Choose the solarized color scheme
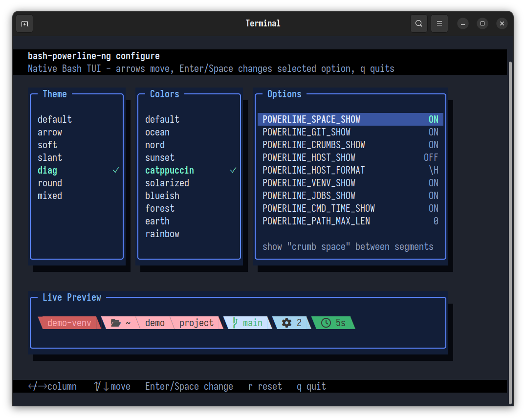526x420 pixels. coord(167,183)
